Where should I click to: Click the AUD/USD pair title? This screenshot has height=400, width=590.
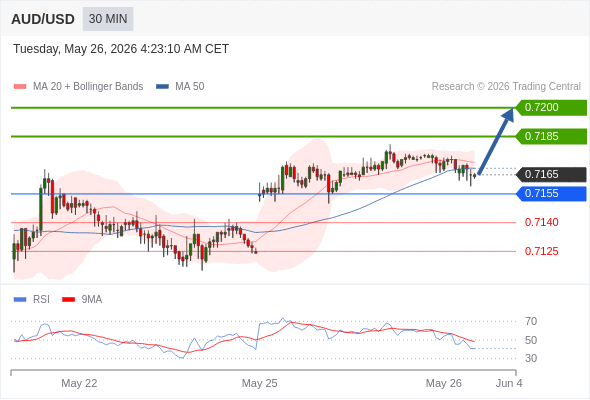[43, 19]
